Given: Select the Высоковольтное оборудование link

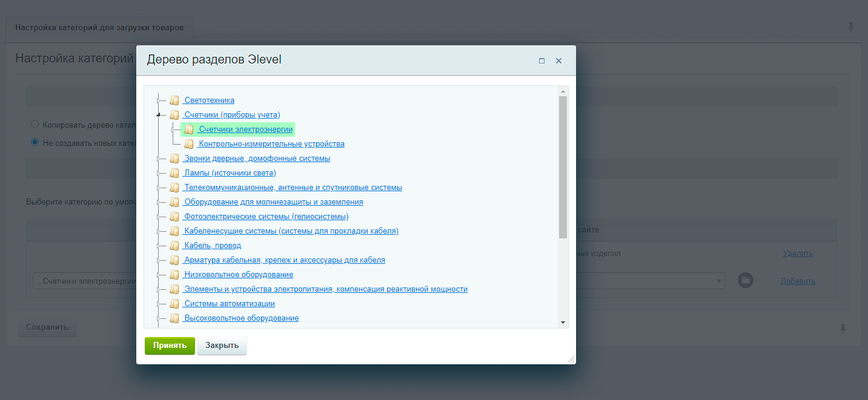Looking at the screenshot, I should point(241,318).
